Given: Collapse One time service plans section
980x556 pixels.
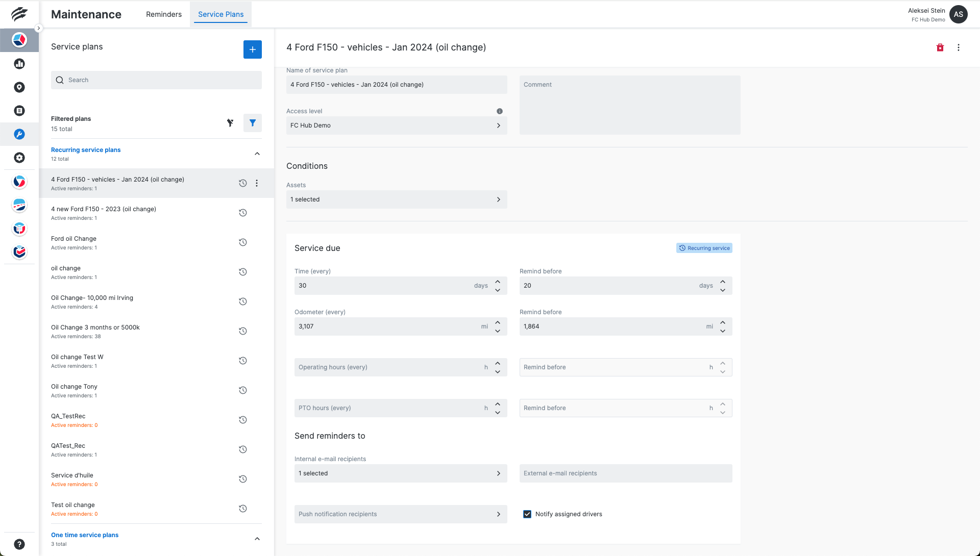Looking at the screenshot, I should [257, 539].
